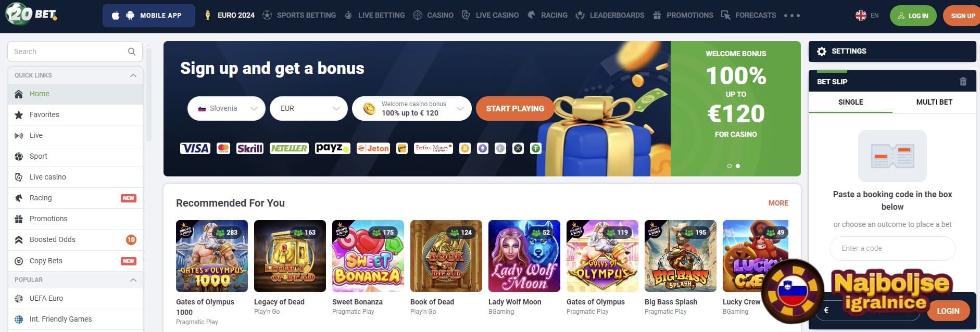The width and height of the screenshot is (980, 332).
Task: Click the three-dots more menu
Action: tap(792, 16)
